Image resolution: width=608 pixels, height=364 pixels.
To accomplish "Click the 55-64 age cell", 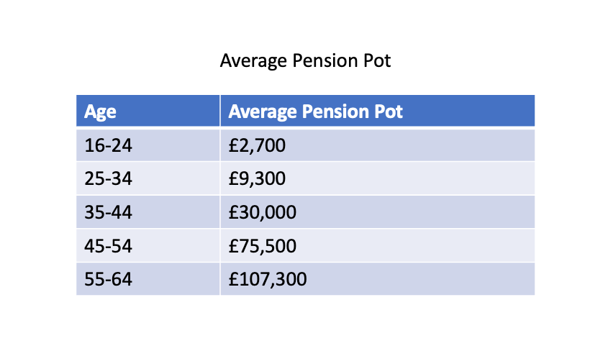I will tap(148, 279).
